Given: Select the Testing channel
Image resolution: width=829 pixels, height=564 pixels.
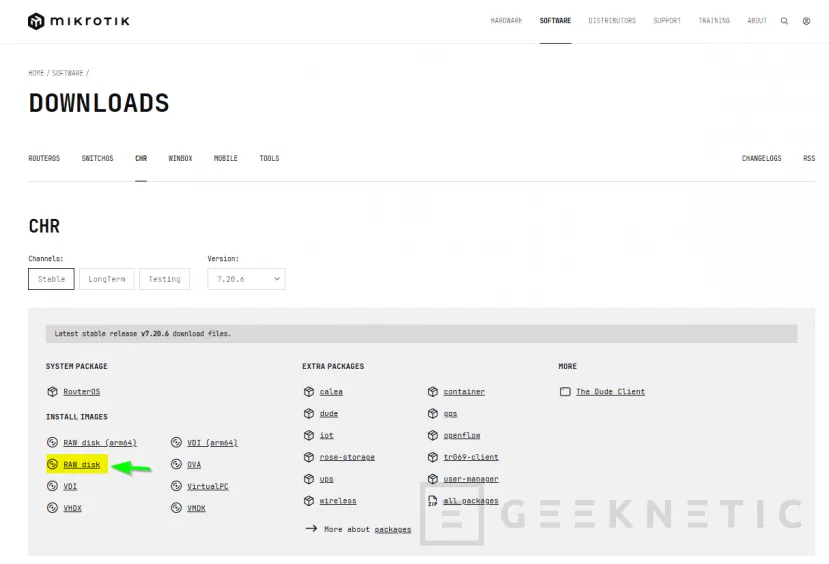Looking at the screenshot, I should 164,279.
